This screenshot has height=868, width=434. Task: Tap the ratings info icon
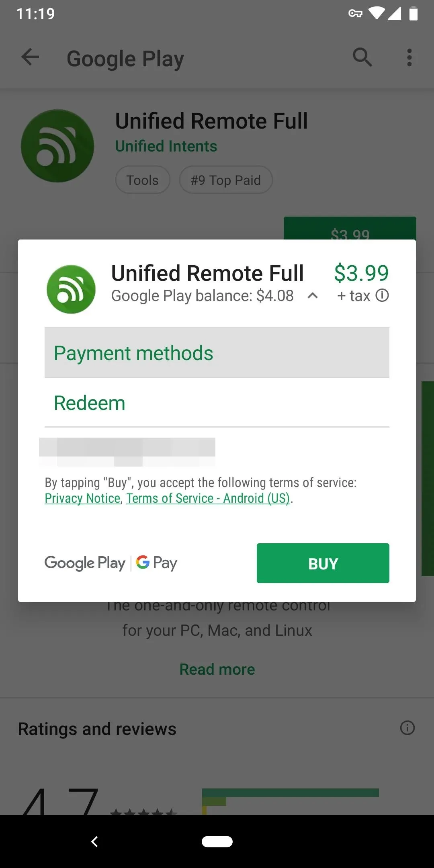tap(407, 728)
